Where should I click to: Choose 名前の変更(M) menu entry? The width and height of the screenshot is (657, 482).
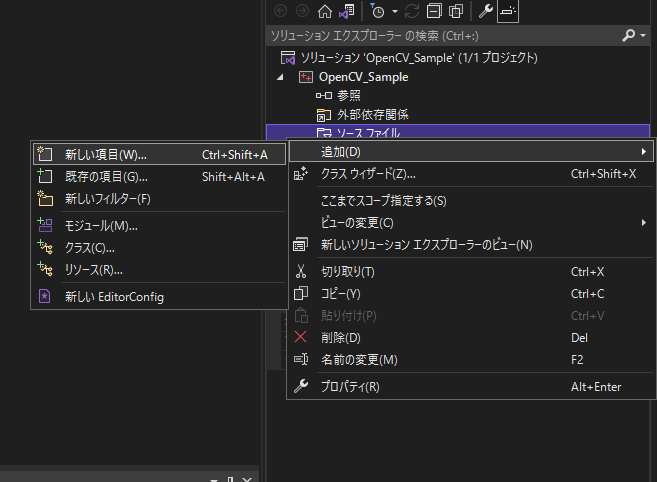471,360
